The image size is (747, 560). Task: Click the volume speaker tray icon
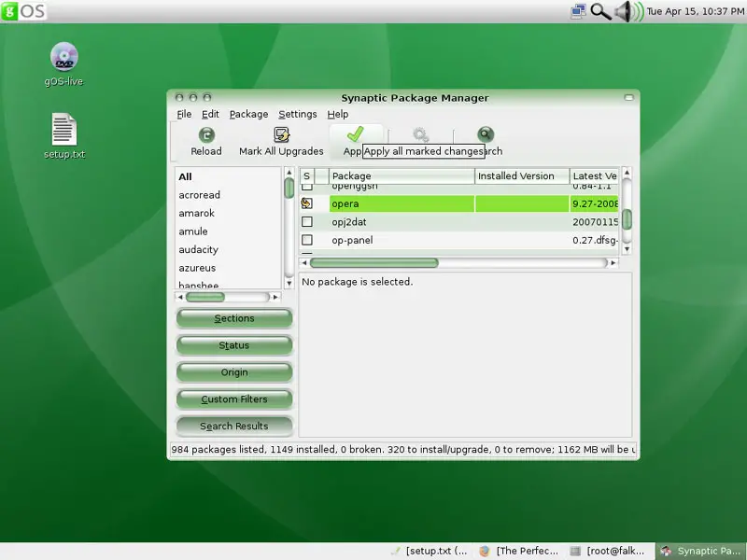coord(628,11)
